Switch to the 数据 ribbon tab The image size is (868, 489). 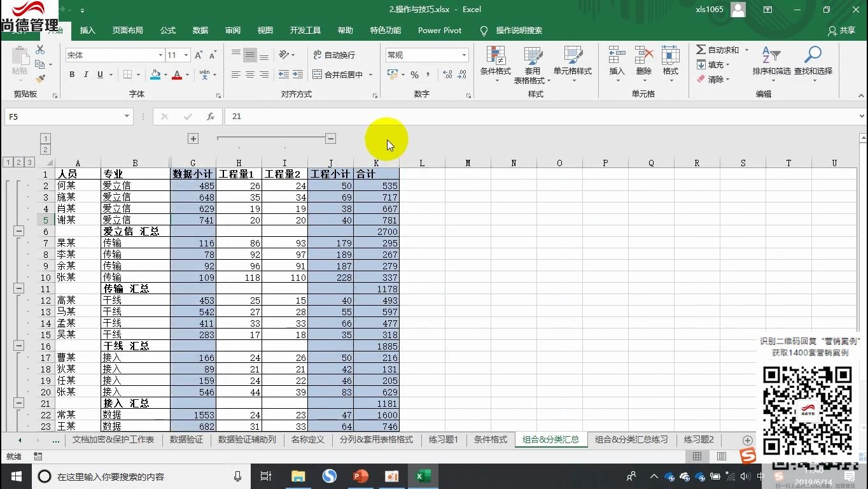(200, 30)
